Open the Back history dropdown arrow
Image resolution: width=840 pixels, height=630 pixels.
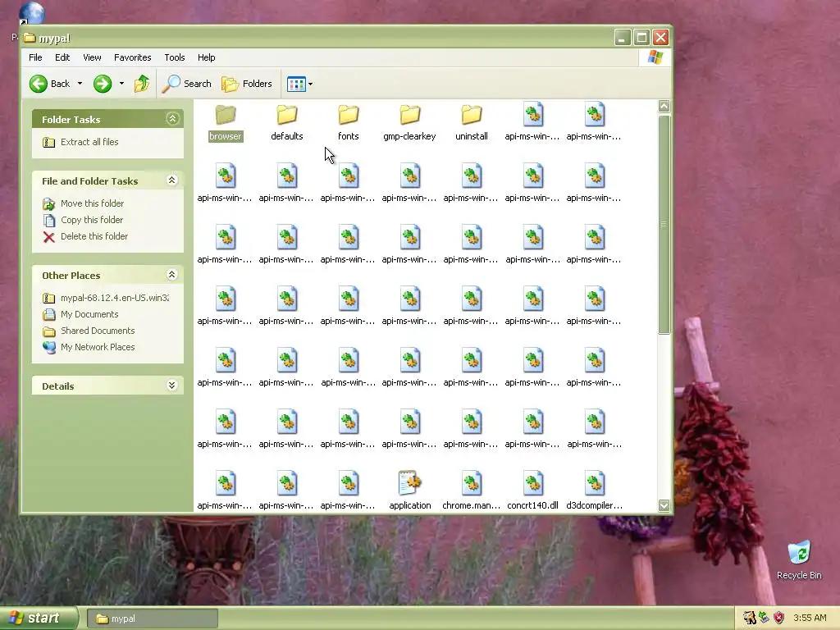click(80, 84)
